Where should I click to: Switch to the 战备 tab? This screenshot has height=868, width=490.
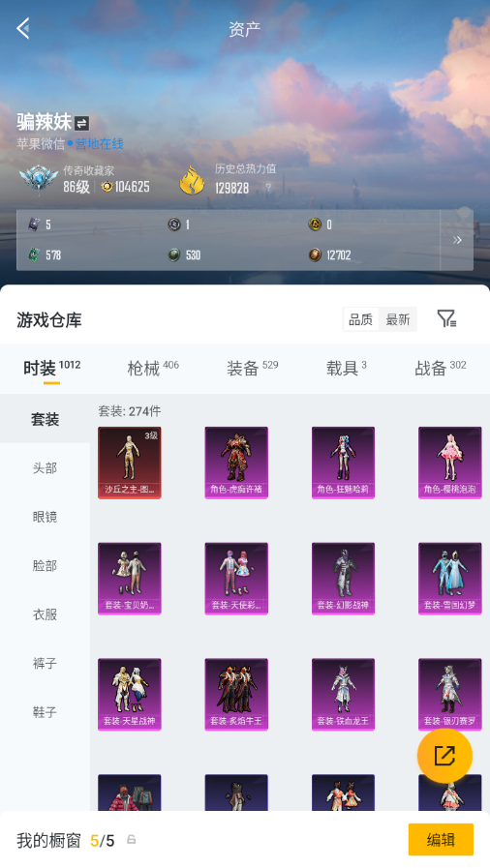coord(441,368)
